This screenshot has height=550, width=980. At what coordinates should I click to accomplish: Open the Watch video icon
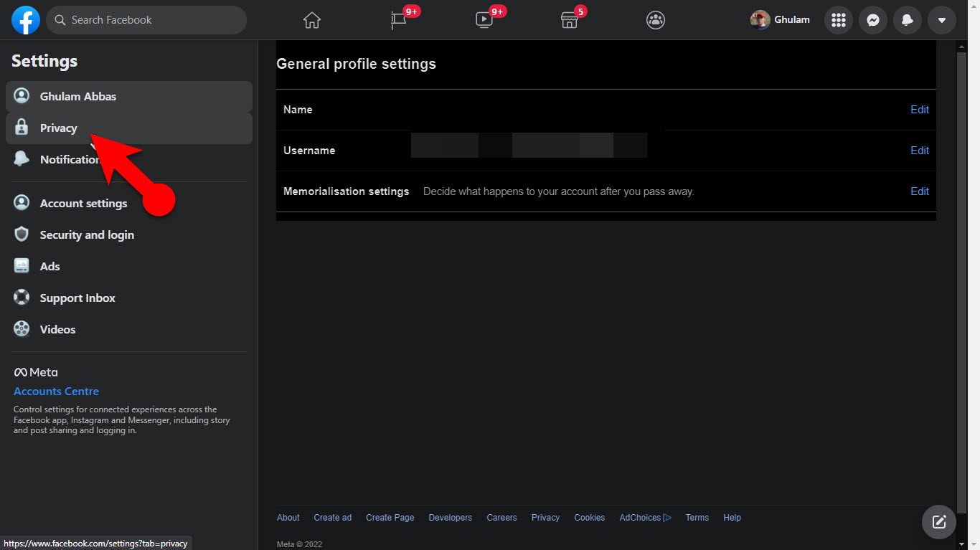point(484,20)
